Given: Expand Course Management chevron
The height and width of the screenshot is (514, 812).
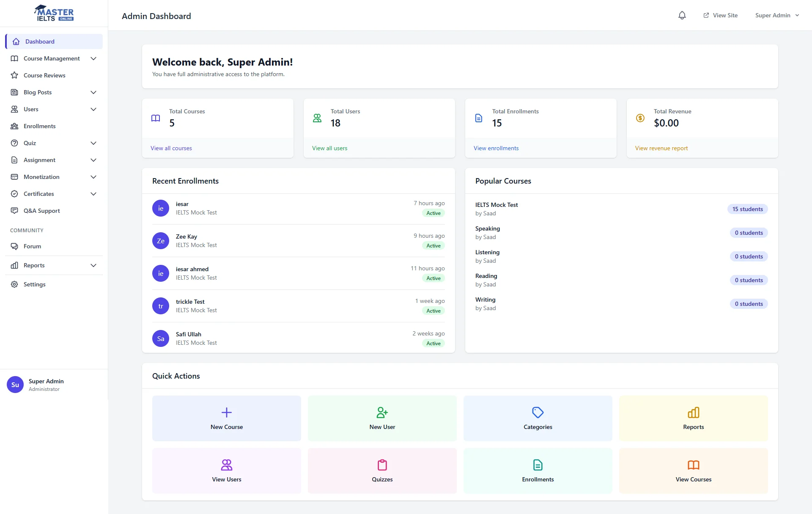Looking at the screenshot, I should (x=93, y=58).
